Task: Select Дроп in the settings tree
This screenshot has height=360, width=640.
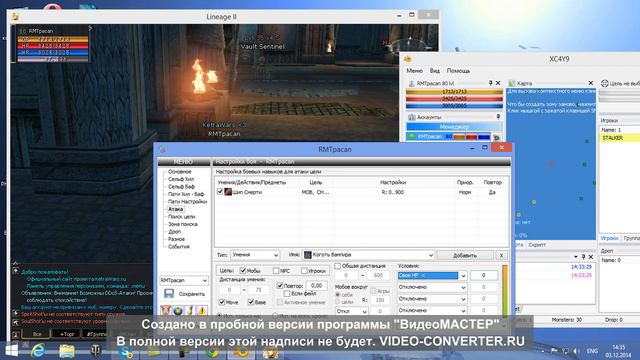Action: (x=174, y=231)
